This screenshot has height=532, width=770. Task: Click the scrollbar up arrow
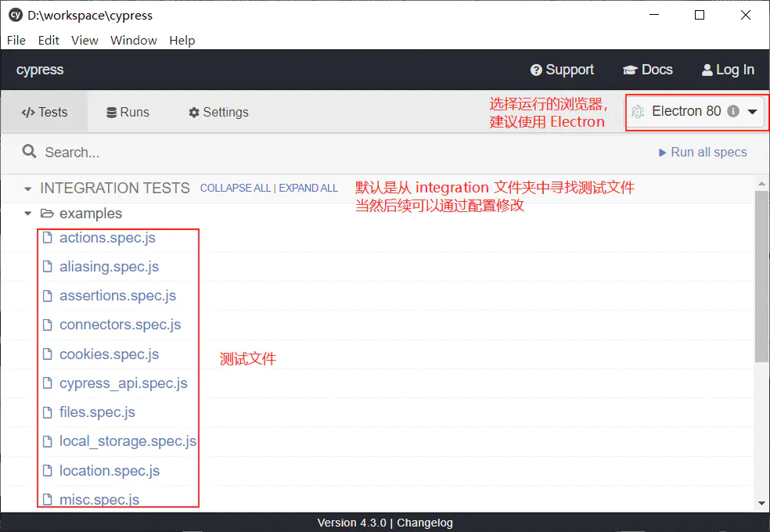tap(761, 184)
